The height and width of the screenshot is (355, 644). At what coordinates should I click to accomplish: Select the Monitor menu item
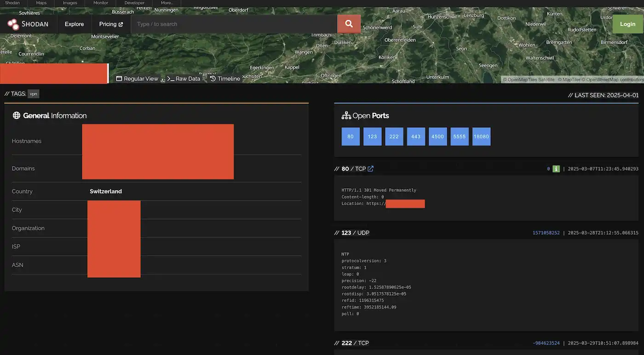pyautogui.click(x=100, y=2)
